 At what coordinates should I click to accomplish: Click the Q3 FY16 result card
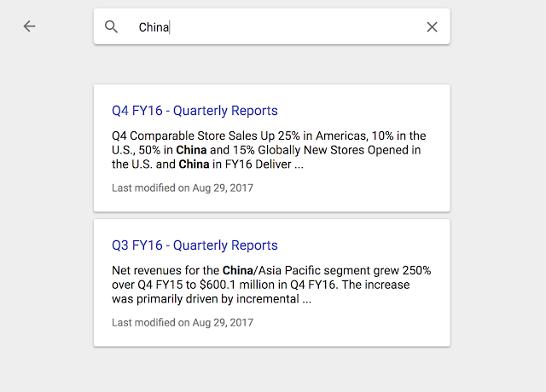(x=271, y=283)
